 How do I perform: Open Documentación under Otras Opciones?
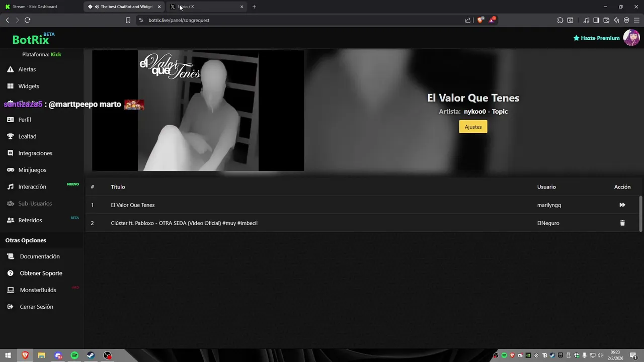click(34, 256)
